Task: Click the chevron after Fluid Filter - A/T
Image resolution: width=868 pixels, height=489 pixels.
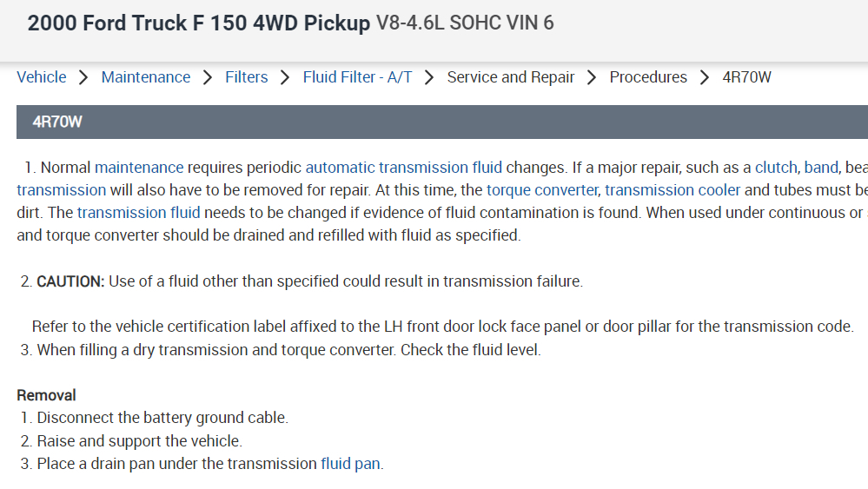Action: tap(429, 77)
